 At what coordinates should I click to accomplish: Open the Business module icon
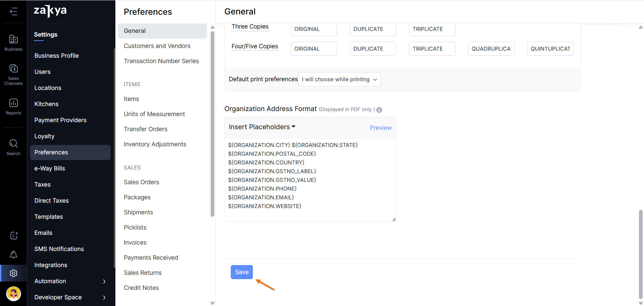(13, 43)
